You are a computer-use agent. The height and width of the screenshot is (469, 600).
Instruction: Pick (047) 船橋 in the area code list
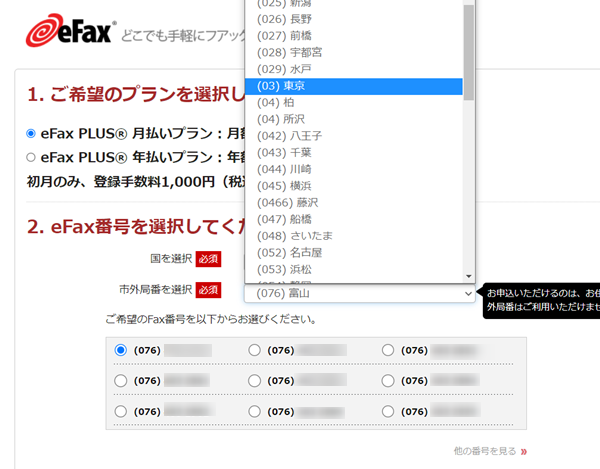point(354,219)
